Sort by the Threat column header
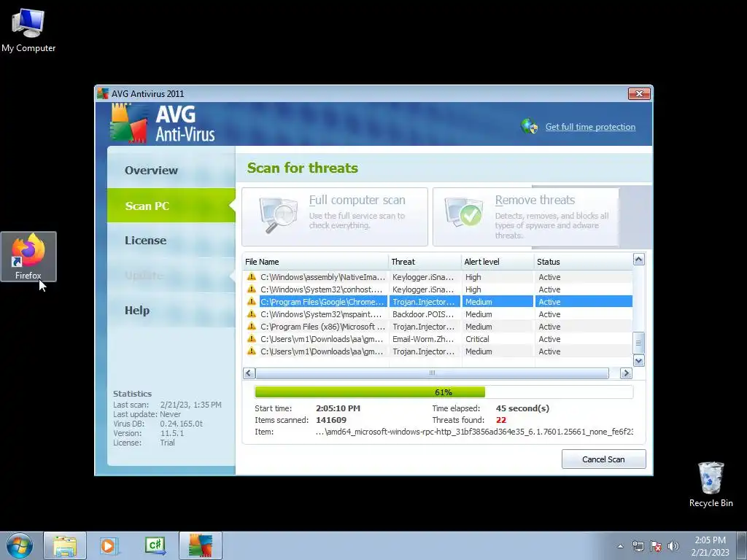 click(425, 262)
